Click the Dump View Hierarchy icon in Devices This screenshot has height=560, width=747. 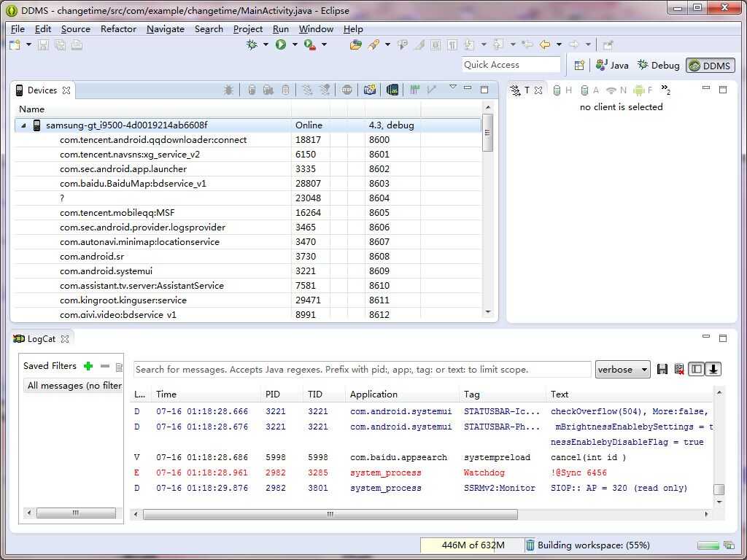(392, 90)
